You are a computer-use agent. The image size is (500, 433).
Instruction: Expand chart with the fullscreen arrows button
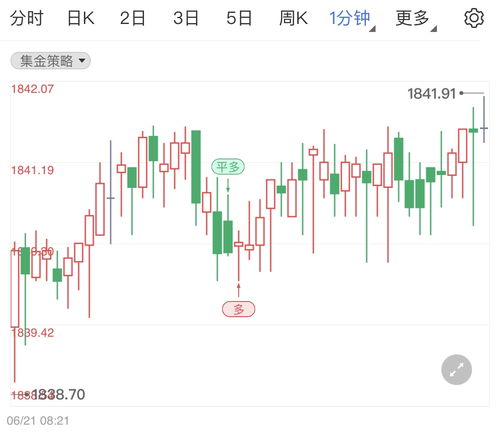click(456, 370)
